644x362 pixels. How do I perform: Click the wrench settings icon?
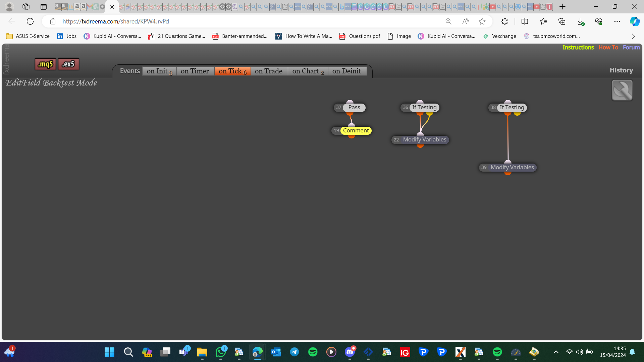tap(622, 90)
